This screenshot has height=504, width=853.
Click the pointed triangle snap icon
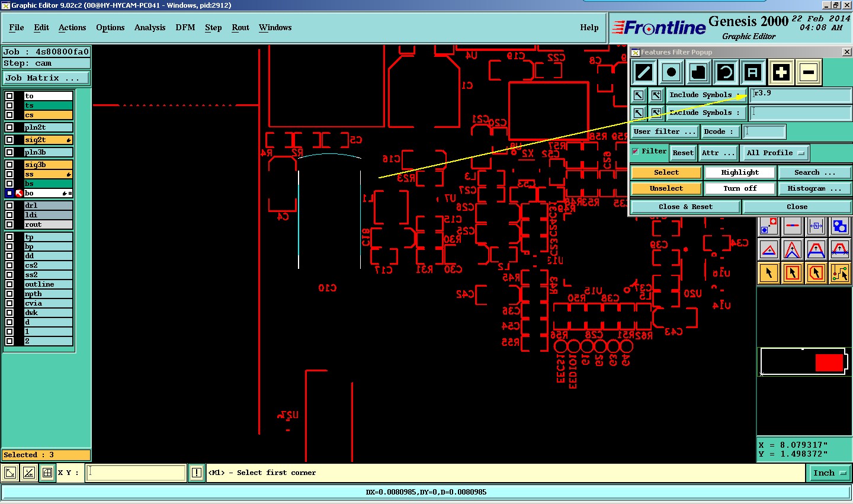point(793,250)
